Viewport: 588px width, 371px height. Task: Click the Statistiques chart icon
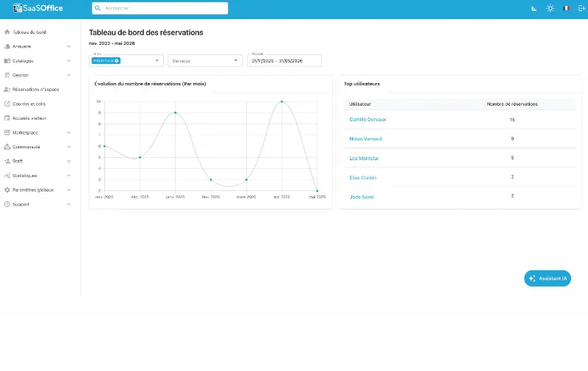click(7, 176)
